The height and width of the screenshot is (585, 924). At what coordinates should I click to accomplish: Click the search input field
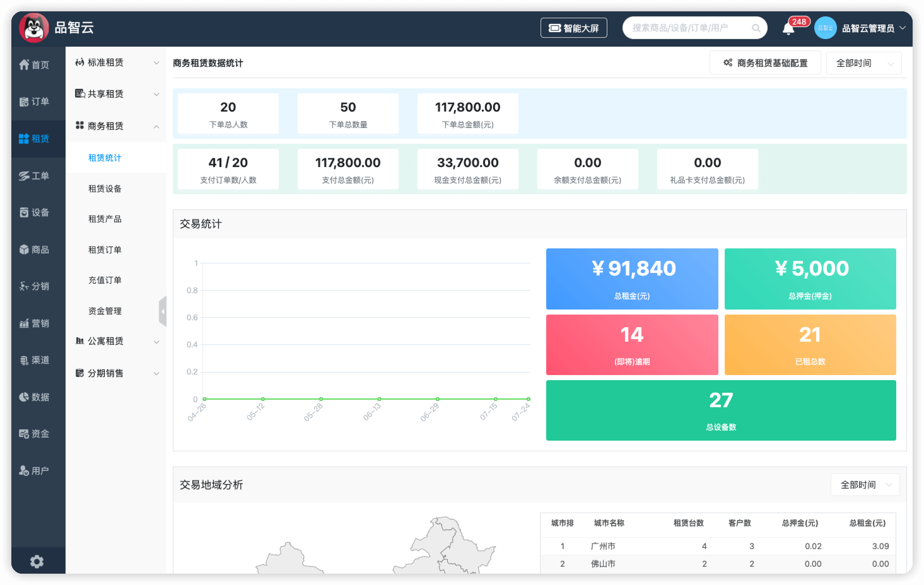[687, 28]
